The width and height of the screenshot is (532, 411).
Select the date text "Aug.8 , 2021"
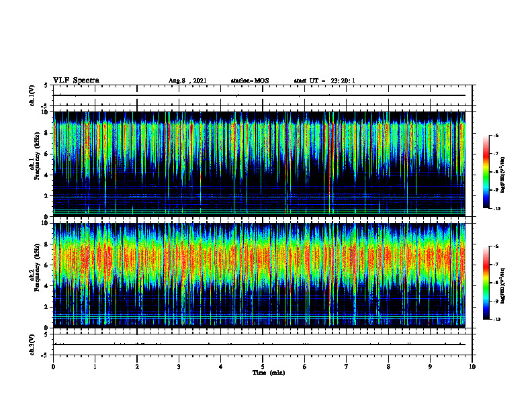pyautogui.click(x=187, y=81)
